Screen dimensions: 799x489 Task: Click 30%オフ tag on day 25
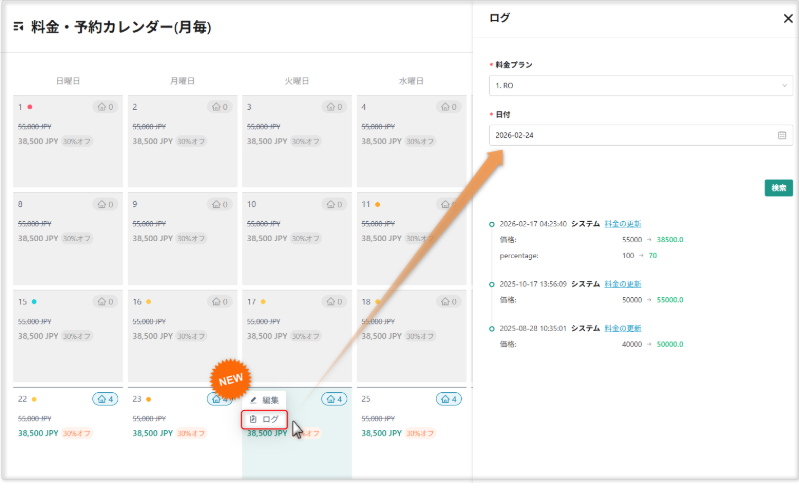(x=420, y=433)
